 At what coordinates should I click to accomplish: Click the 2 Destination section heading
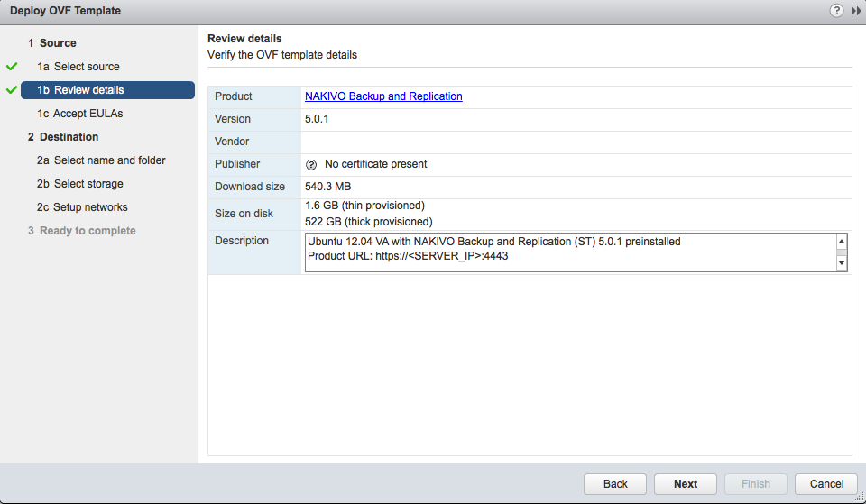[63, 137]
